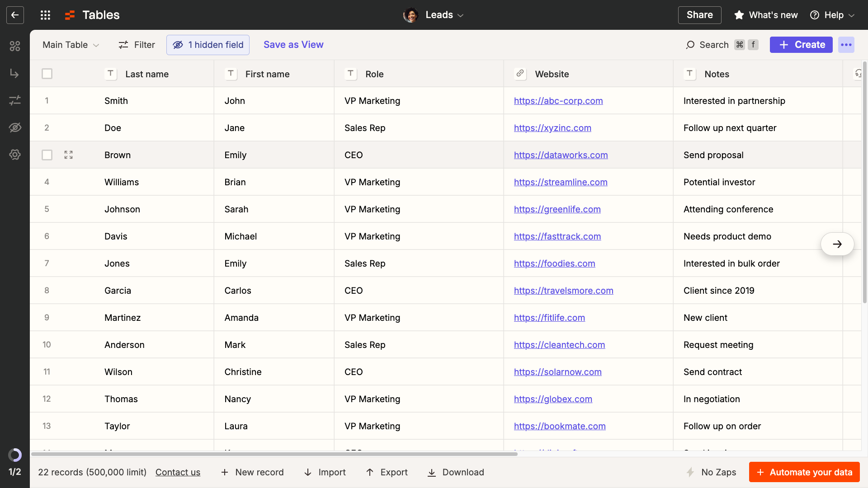Click the three-dot overflow menu icon
The width and height of the screenshot is (868, 488).
847,45
